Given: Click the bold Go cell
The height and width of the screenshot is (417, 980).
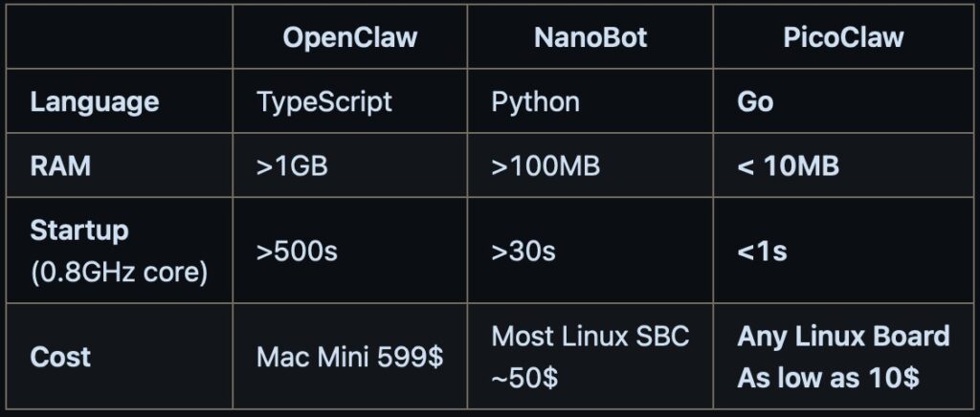Looking at the screenshot, I should click(x=755, y=101).
